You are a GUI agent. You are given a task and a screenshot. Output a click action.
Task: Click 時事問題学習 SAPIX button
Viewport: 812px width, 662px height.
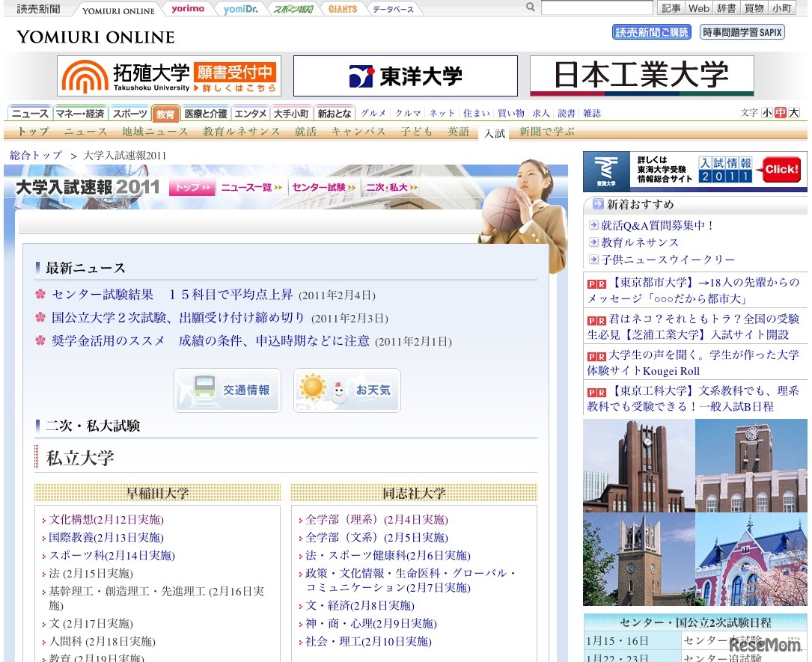(742, 32)
